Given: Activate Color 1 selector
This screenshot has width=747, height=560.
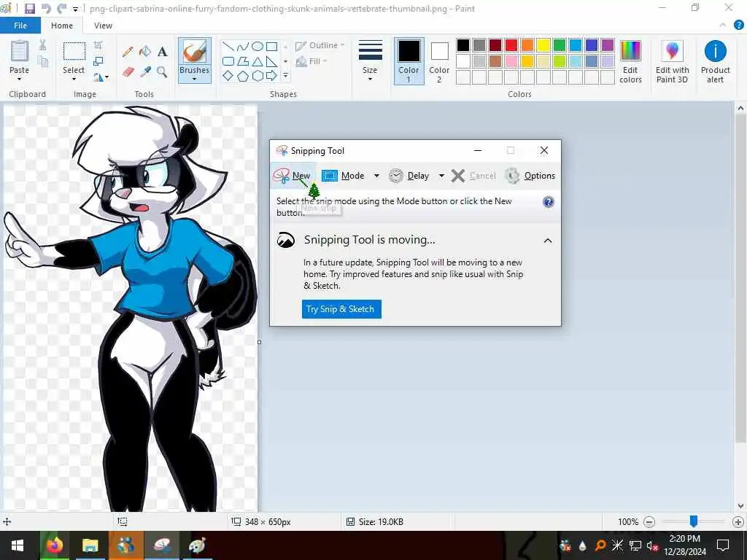Looking at the screenshot, I should coord(409,61).
